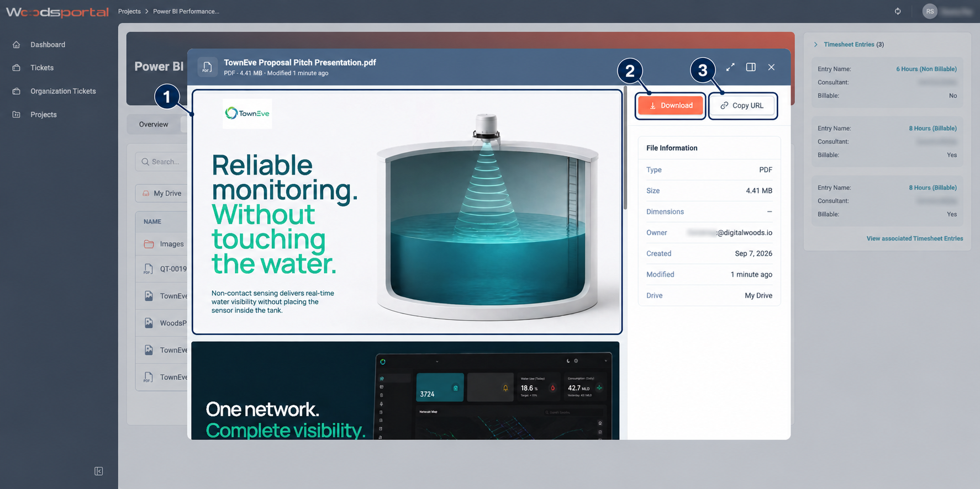Open the Images folder row

point(162,244)
